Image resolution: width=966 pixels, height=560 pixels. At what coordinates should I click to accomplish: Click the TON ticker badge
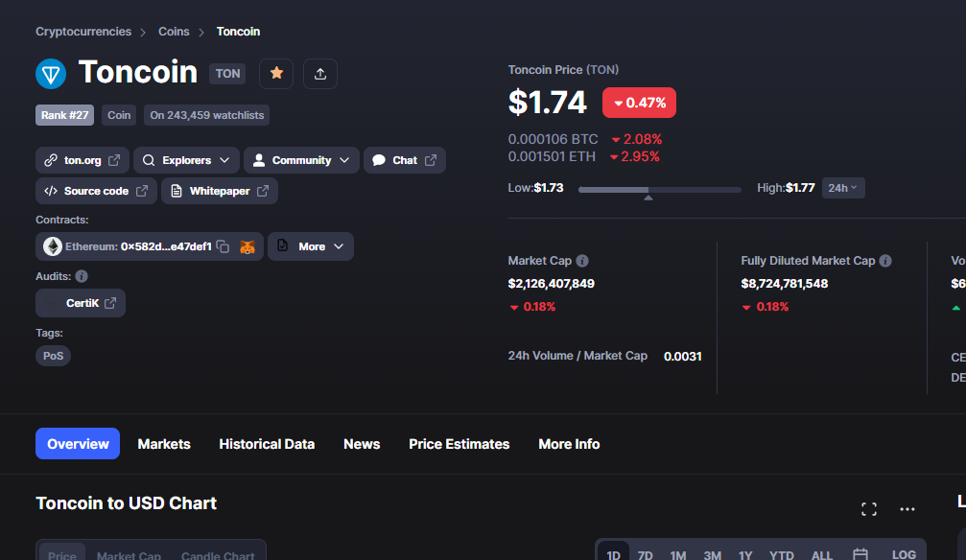[x=227, y=73]
